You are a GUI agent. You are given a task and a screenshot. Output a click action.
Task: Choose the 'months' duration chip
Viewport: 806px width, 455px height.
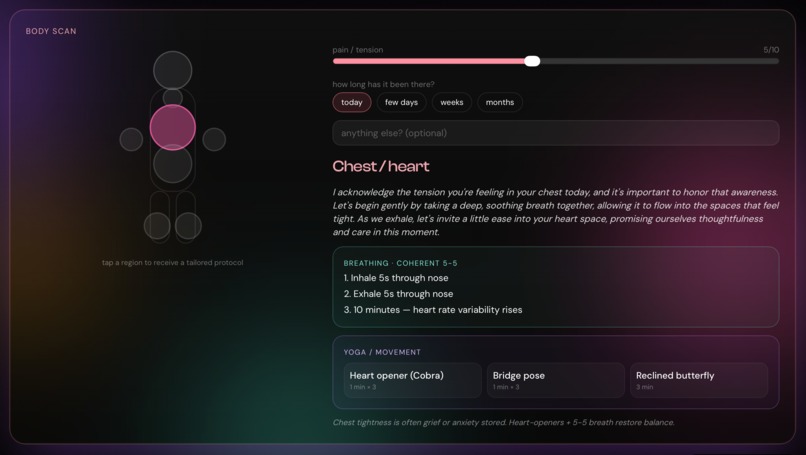click(x=500, y=102)
